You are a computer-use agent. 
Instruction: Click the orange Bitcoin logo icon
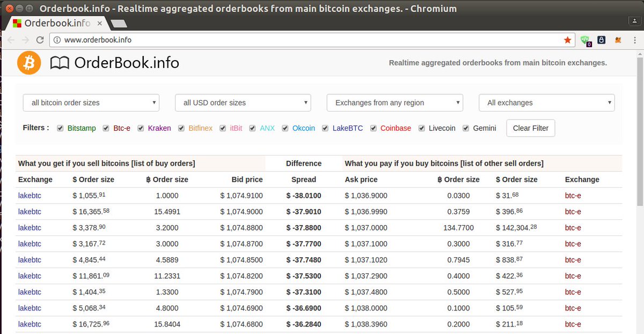point(29,63)
